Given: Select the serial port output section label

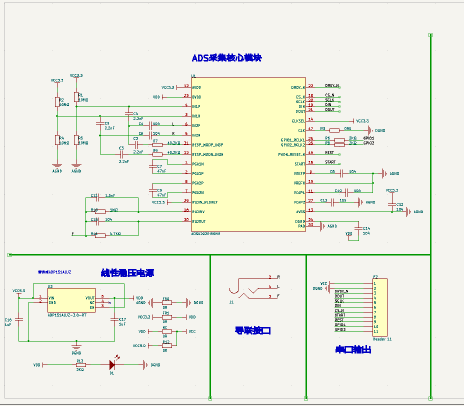Looking at the screenshot, I should pyautogui.click(x=353, y=350).
